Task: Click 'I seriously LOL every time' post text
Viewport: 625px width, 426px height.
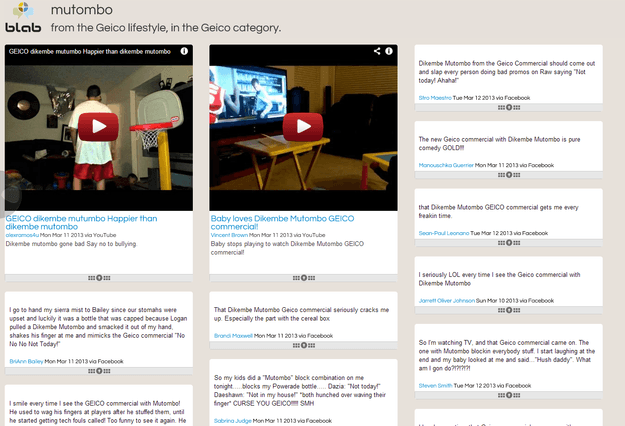Action: point(499,279)
